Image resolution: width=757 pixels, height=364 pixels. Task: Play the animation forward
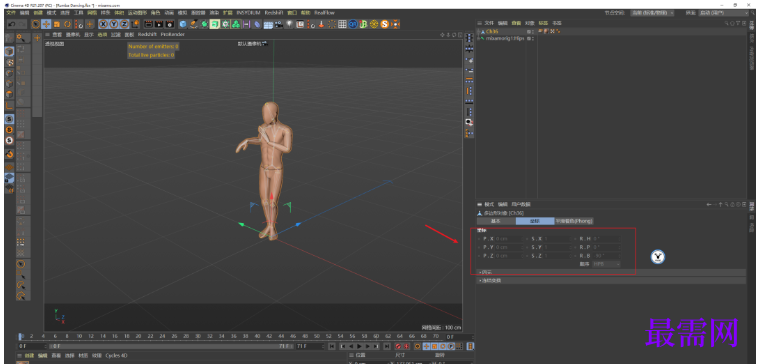click(360, 346)
